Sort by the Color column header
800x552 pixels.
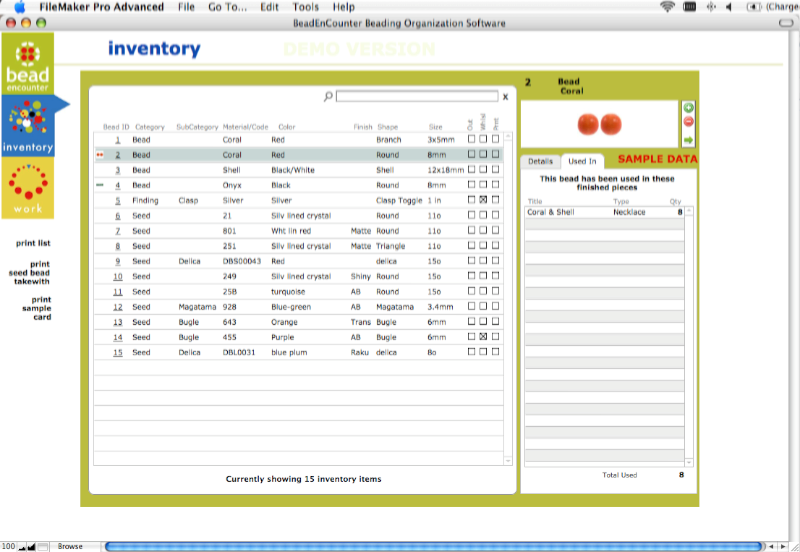[287, 127]
